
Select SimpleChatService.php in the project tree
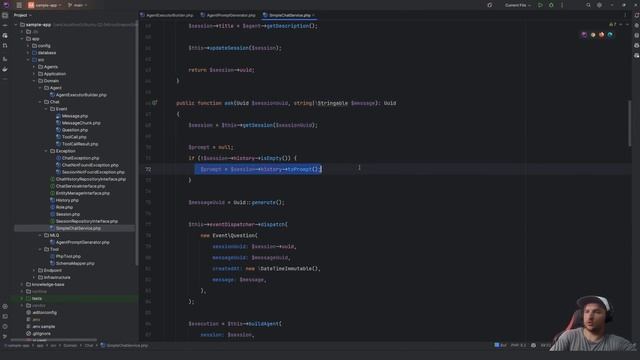[75, 228]
